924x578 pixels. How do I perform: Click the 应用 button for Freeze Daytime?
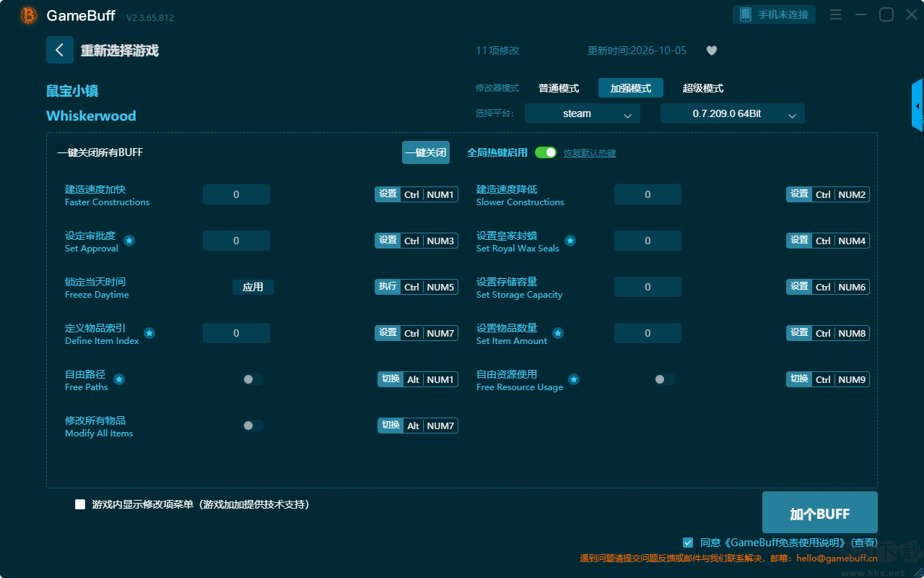click(x=253, y=287)
